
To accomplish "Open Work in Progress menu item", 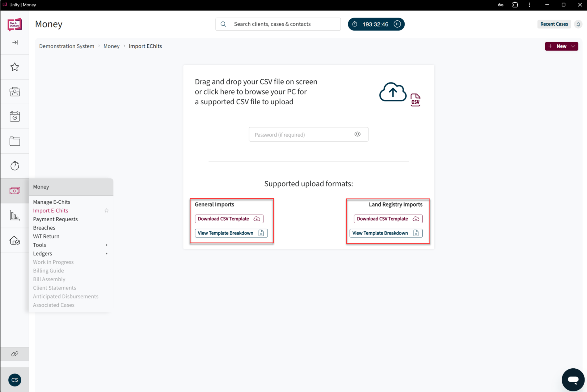I will [x=53, y=262].
